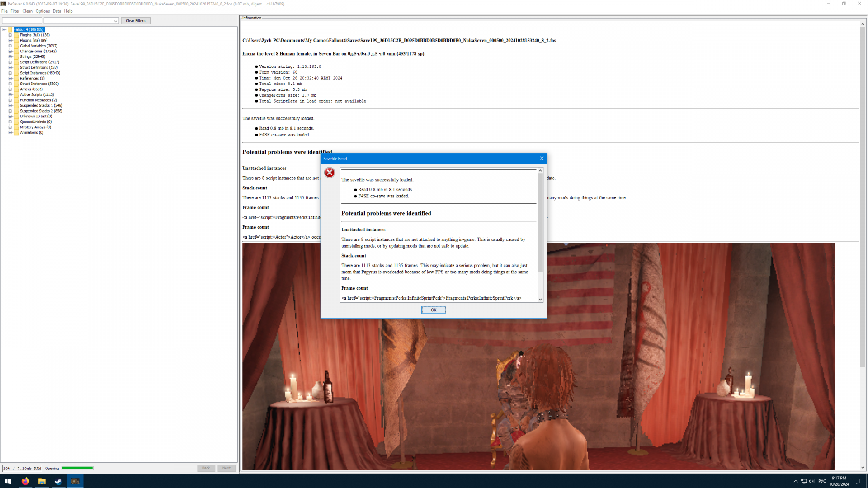868x488 pixels.
Task: Click the ReSaver taskbar icon
Action: 75,481
